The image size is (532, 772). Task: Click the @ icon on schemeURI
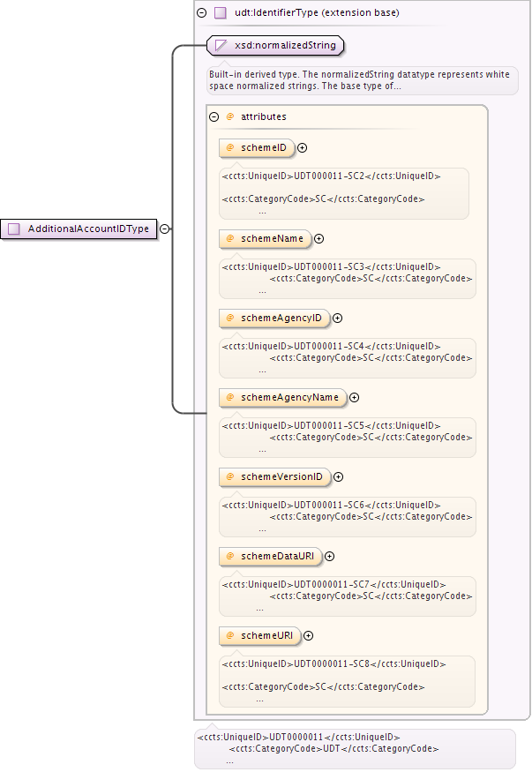(230, 635)
